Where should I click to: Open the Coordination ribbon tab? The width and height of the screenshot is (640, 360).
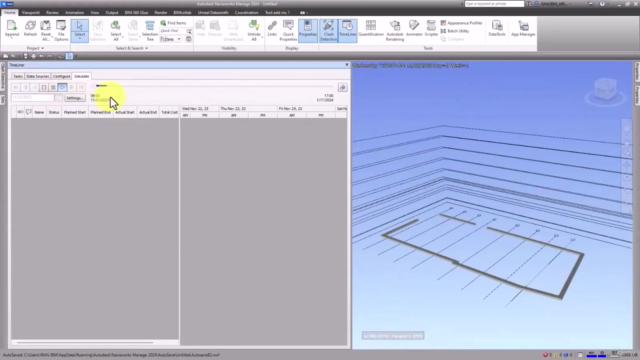[x=246, y=13]
